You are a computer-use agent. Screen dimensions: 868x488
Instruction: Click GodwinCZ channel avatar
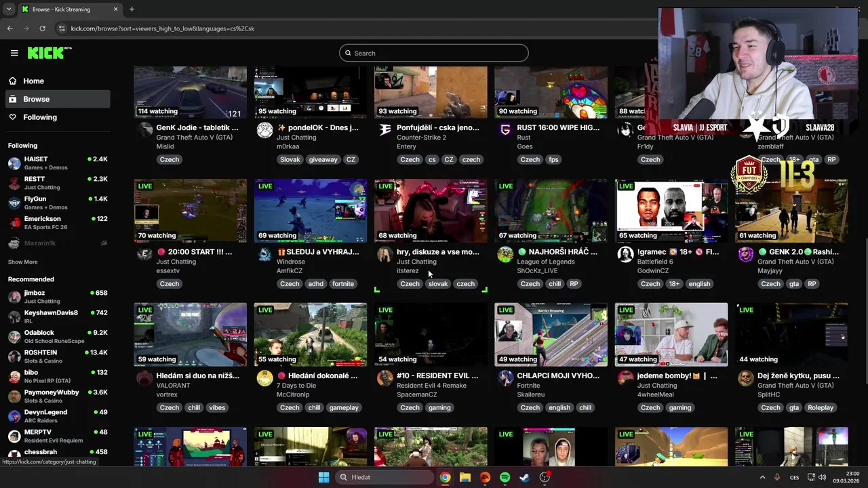pos(625,254)
